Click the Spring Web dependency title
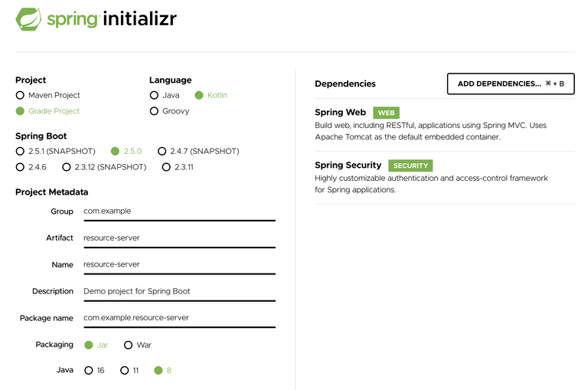The image size is (588, 390). [340, 112]
